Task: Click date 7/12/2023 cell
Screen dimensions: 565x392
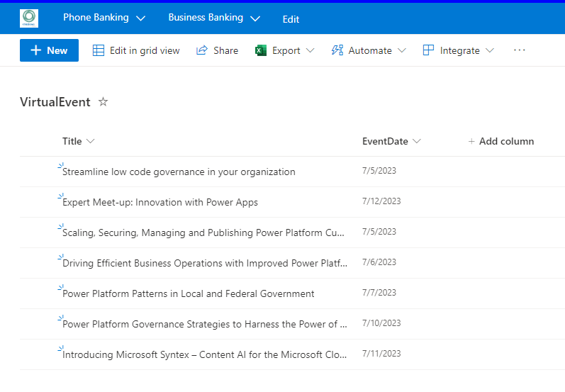Action: pos(381,201)
